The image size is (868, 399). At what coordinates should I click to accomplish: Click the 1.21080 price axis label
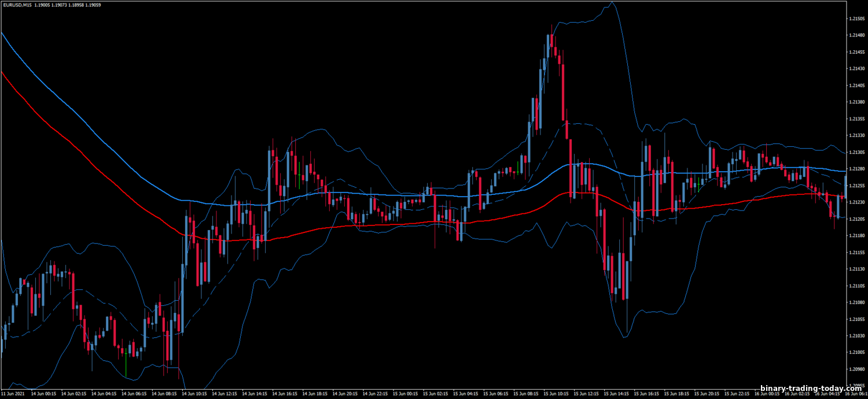(x=856, y=302)
